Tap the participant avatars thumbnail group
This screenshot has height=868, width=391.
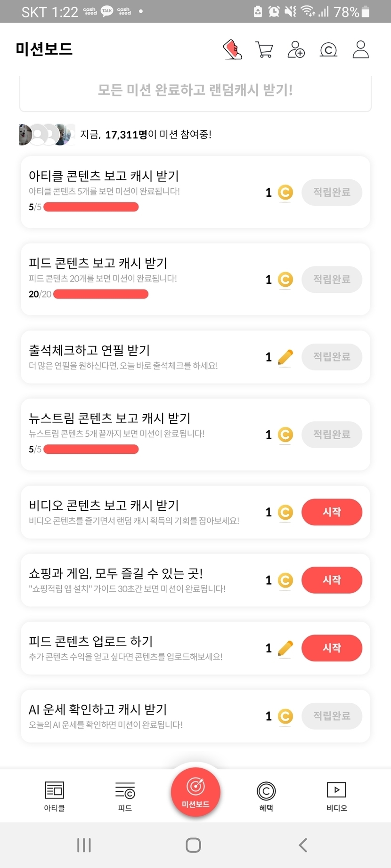point(47,135)
